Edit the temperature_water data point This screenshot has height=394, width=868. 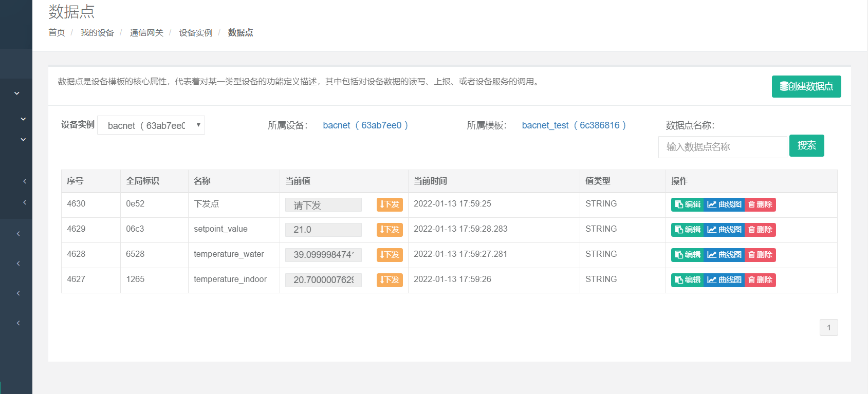pyautogui.click(x=687, y=255)
